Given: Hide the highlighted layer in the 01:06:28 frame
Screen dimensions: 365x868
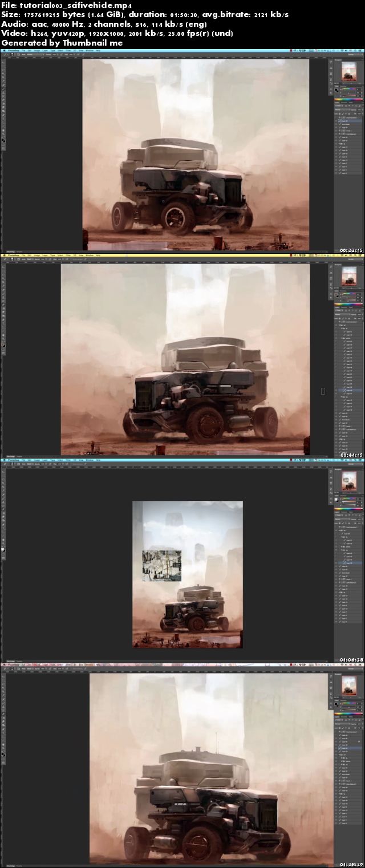Looking at the screenshot, I should point(336,563).
